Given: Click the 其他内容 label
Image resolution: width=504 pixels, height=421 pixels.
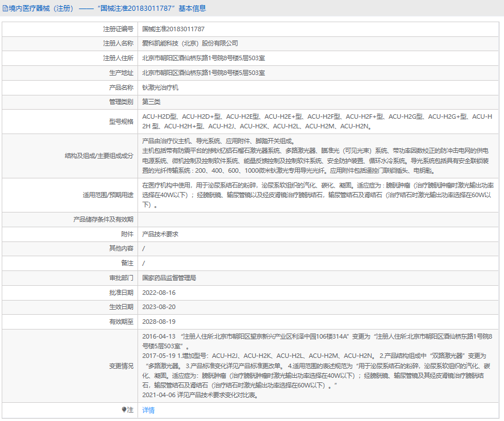Looking at the screenshot, I should click(x=121, y=248).
